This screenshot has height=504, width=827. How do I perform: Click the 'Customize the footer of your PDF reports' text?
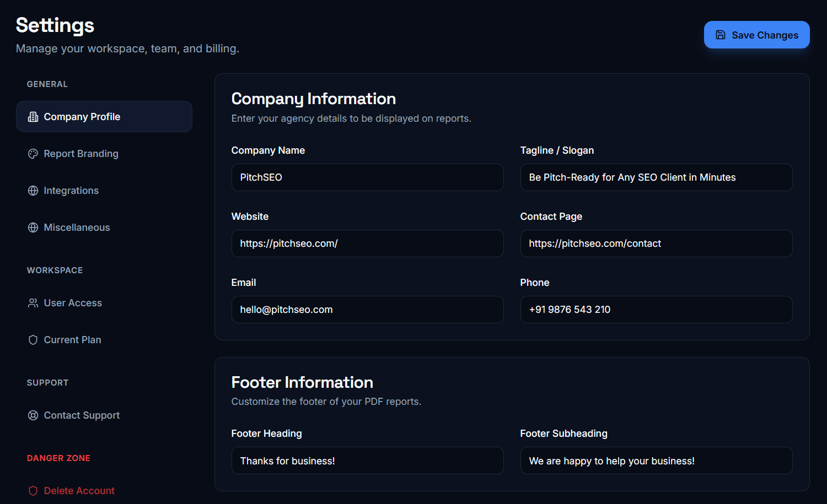point(326,402)
